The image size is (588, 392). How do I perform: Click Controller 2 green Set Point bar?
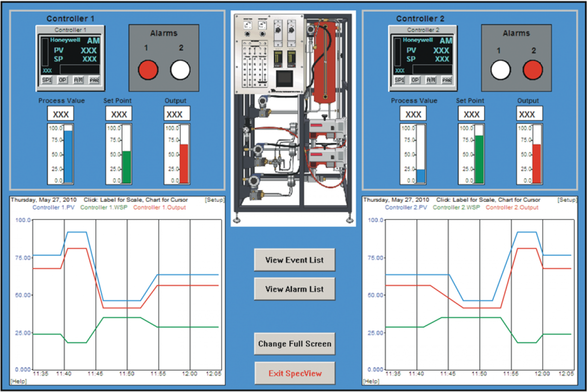point(479,159)
